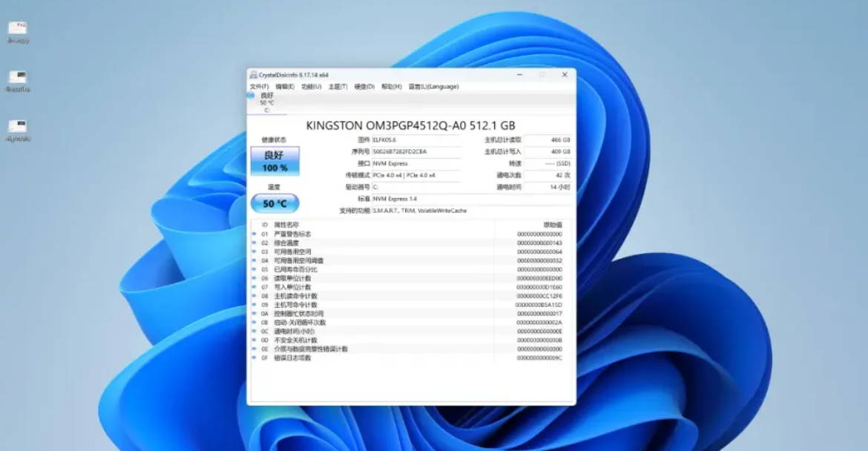Click the 温度 label above 50 °C

click(x=274, y=187)
